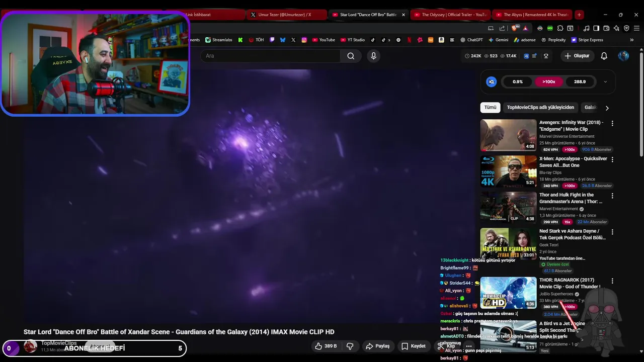Open the ChatGPT bookmark
Viewport: 644px width, 362px height.
click(x=471, y=40)
